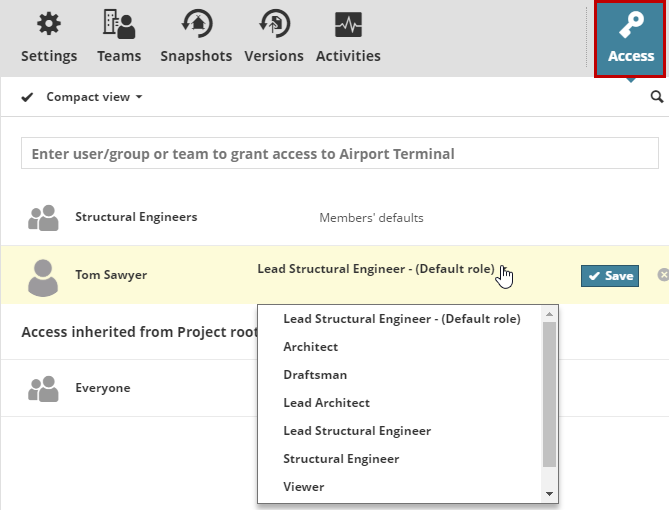Click the Structural Engineers group icon
The width and height of the screenshot is (669, 510).
pyautogui.click(x=43, y=218)
